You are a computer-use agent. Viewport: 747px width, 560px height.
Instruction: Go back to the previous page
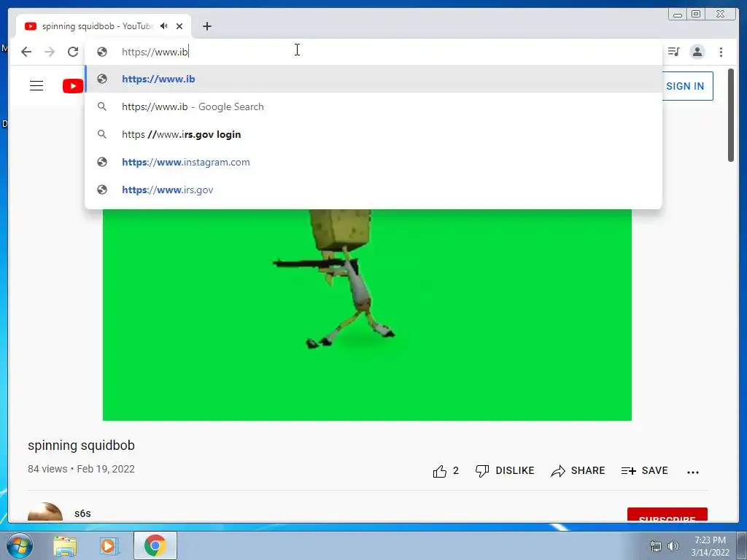(26, 52)
